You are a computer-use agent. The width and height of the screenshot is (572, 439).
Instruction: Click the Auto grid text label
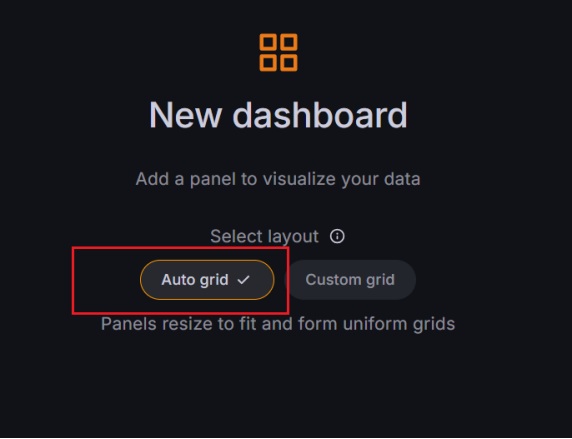[195, 280]
